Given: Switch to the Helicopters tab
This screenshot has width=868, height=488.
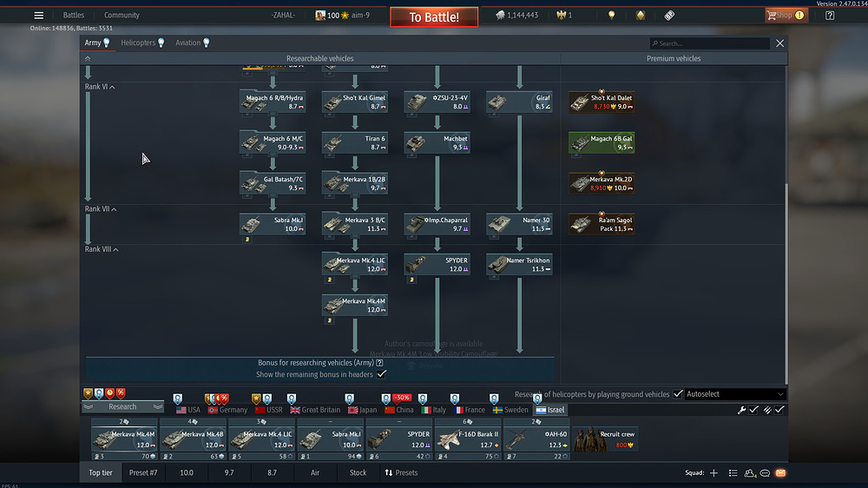Looking at the screenshot, I should point(143,43).
